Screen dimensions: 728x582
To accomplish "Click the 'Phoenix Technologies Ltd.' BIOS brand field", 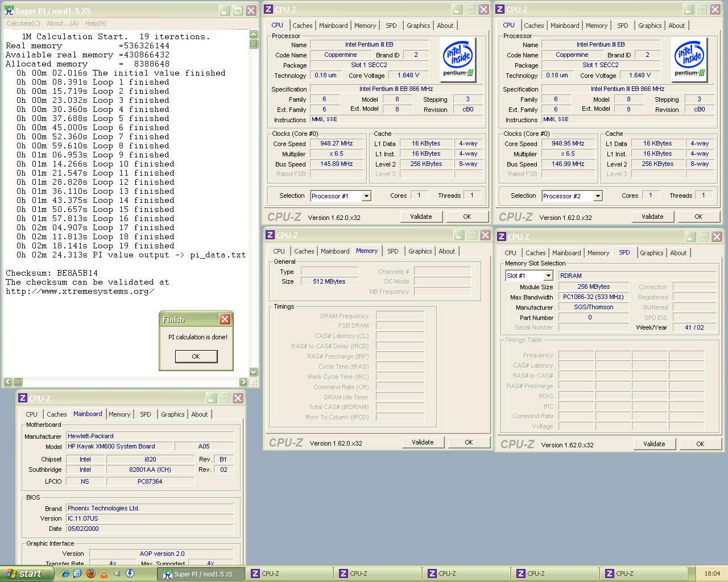I will (150, 508).
